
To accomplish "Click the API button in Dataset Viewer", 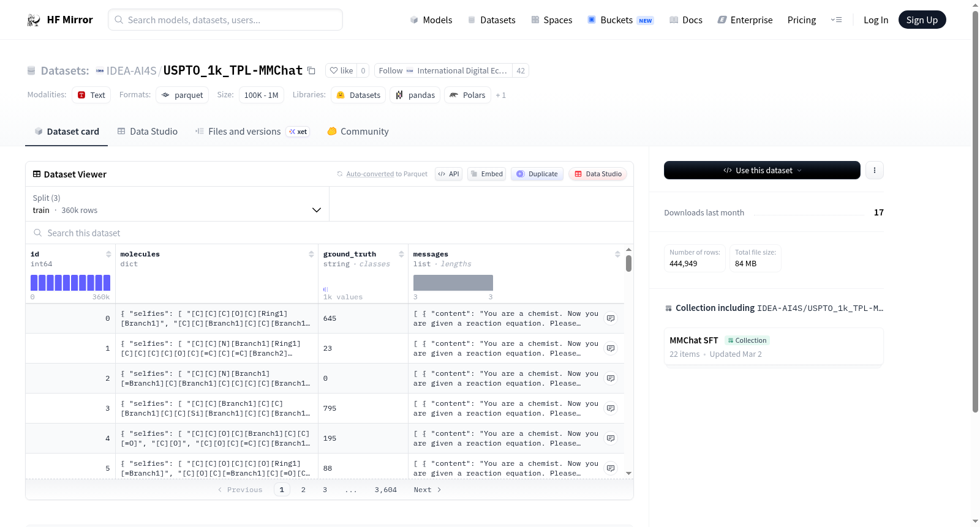I will tap(448, 174).
